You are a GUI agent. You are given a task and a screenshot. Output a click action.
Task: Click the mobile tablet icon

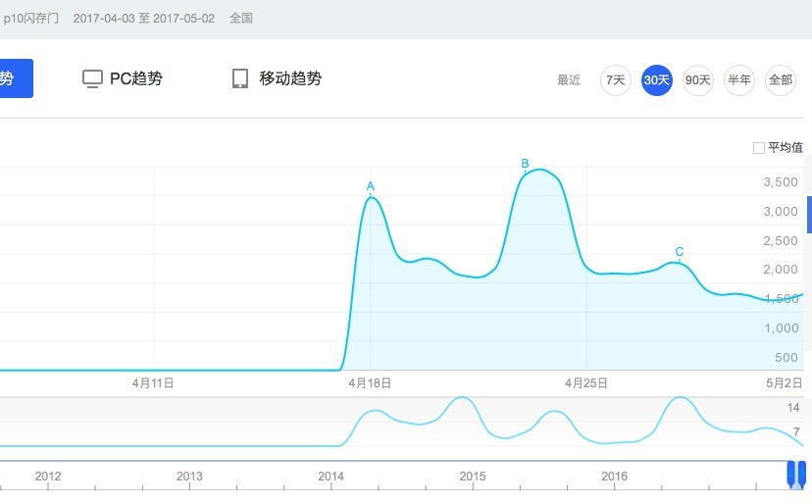pos(239,78)
